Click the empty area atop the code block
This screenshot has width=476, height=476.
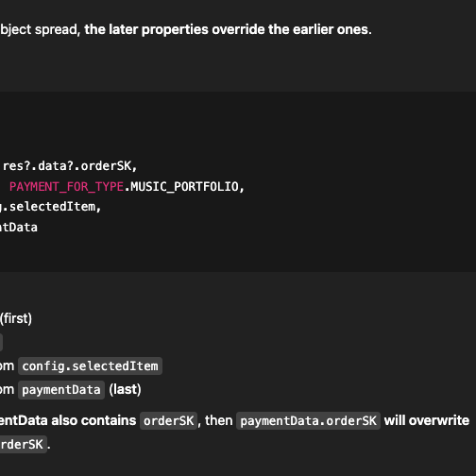click(x=238, y=123)
